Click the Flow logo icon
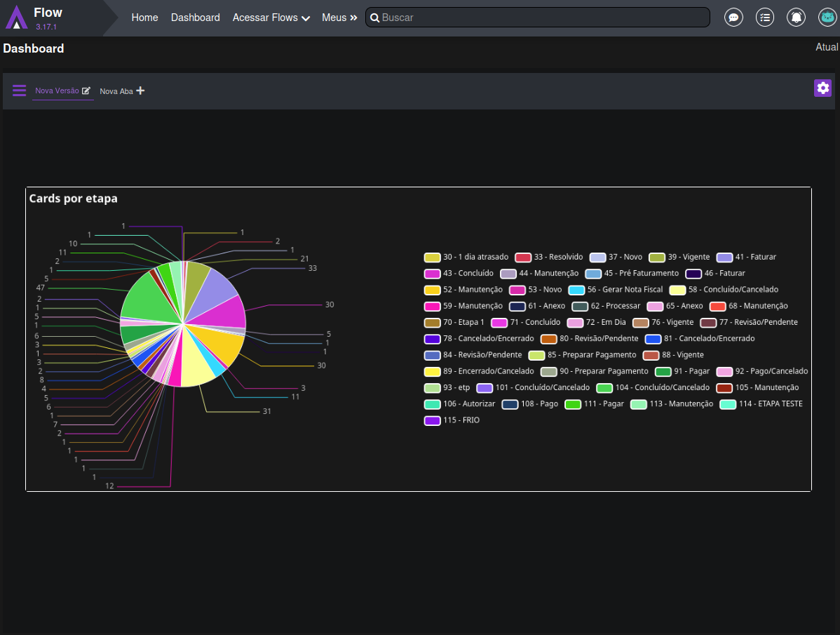Screen dimensions: 840x635 [16, 18]
